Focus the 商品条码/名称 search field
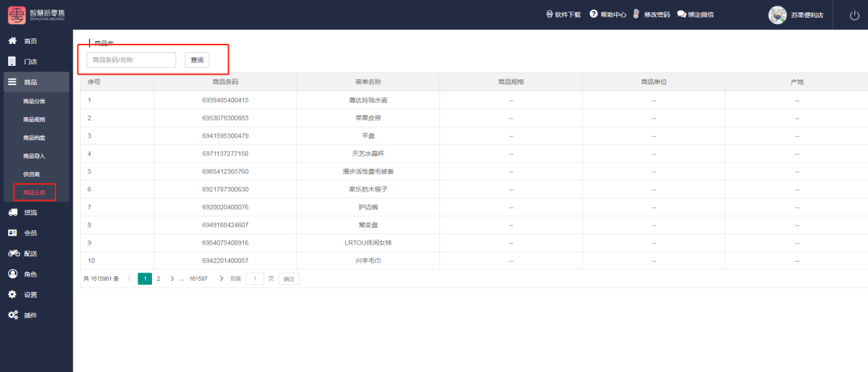 131,60
